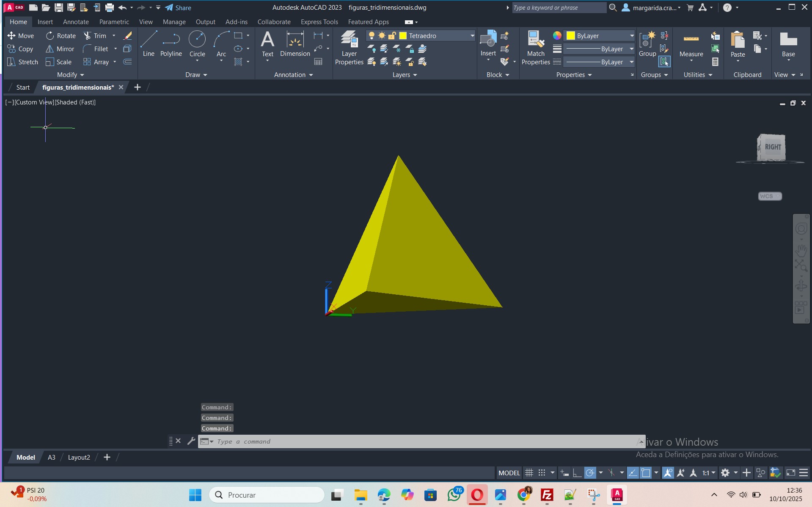Select the Hatch tool
Viewport: 812px width, 507px height.
(239, 62)
